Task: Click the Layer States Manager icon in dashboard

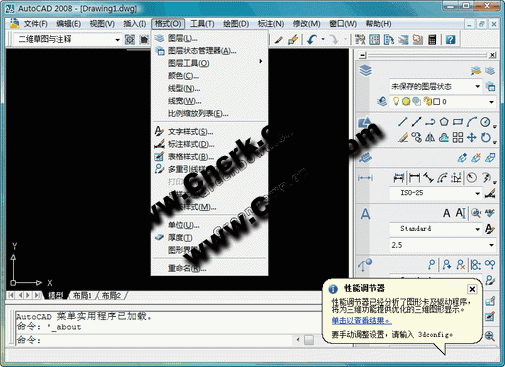Action: click(490, 87)
